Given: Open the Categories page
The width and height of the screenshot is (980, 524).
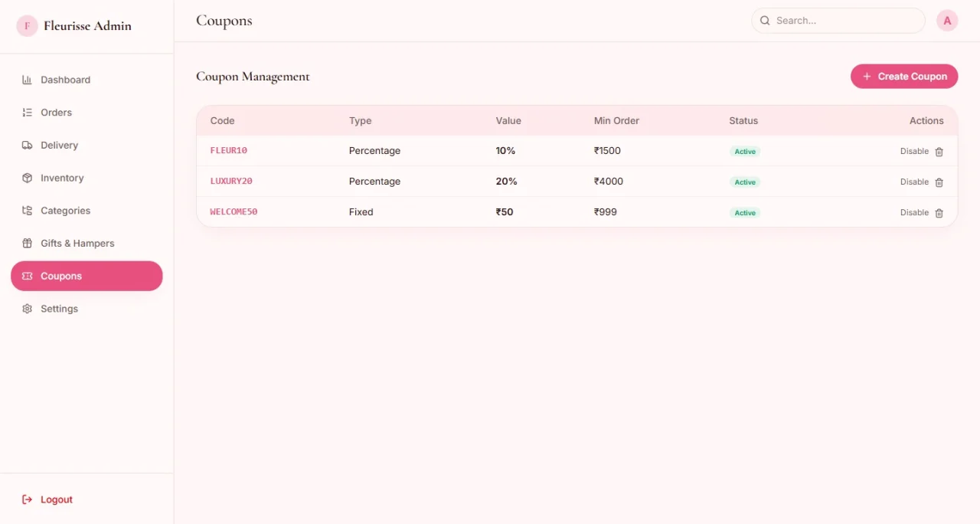Looking at the screenshot, I should [x=87, y=211].
